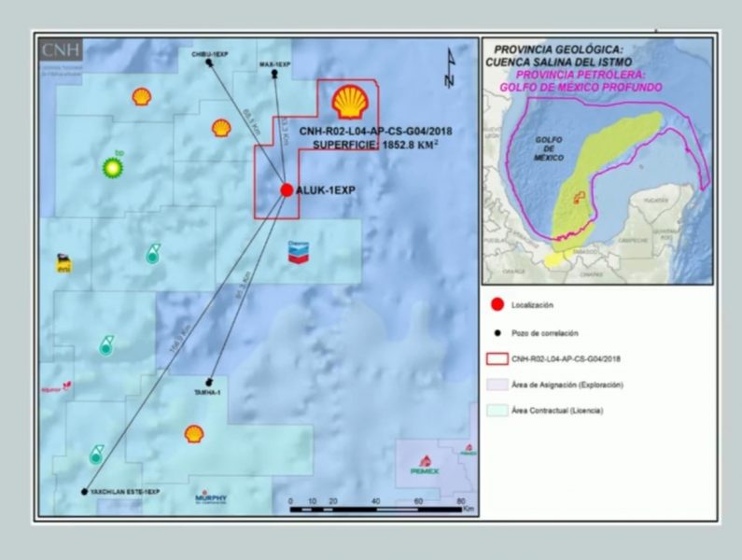The width and height of the screenshot is (742, 560).
Task: Click the CHIAPAS label on inset map
Action: 591,274
